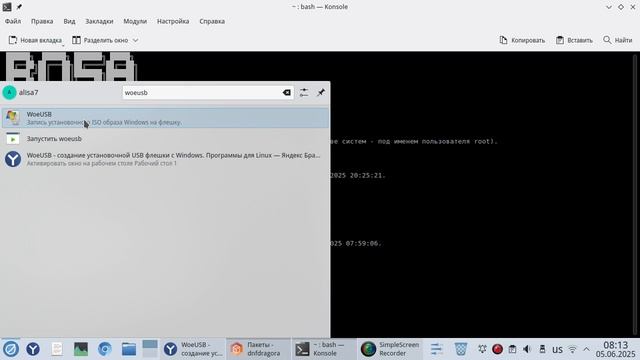Clear the woeusb search field

[287, 93]
